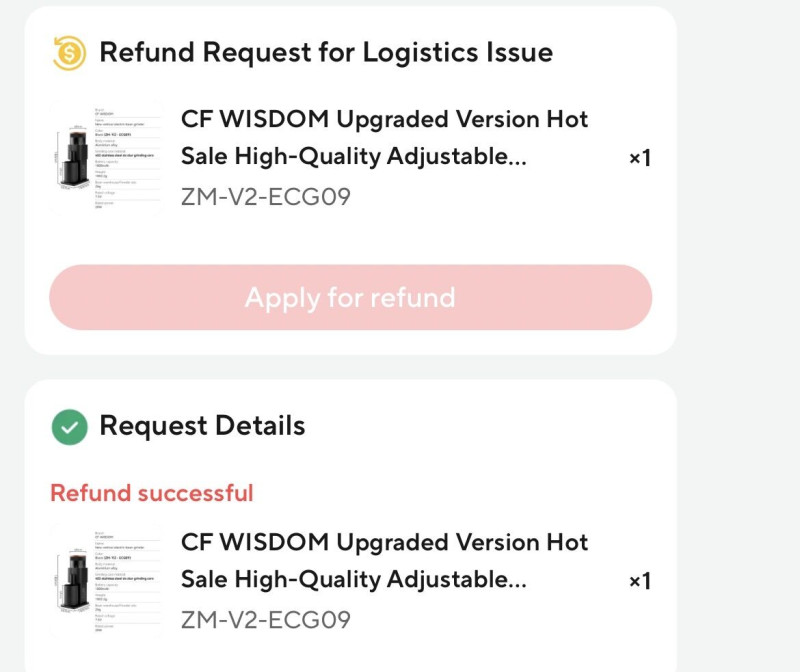Click the green checkmark icon

69,427
